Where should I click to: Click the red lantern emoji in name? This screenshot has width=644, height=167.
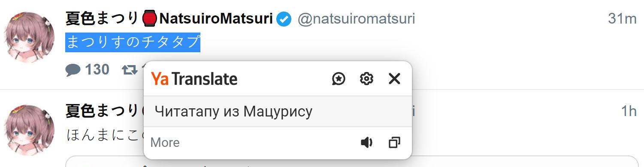149,19
